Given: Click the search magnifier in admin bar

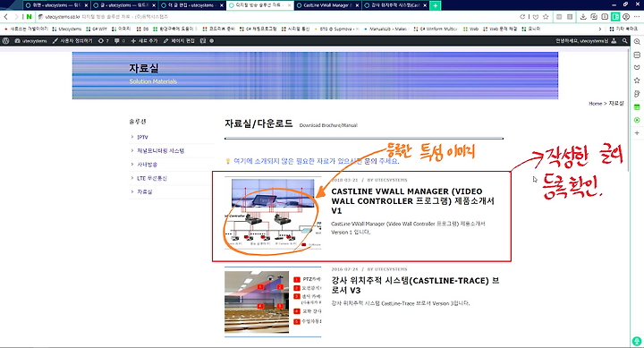Looking at the screenshot, I should 624,40.
